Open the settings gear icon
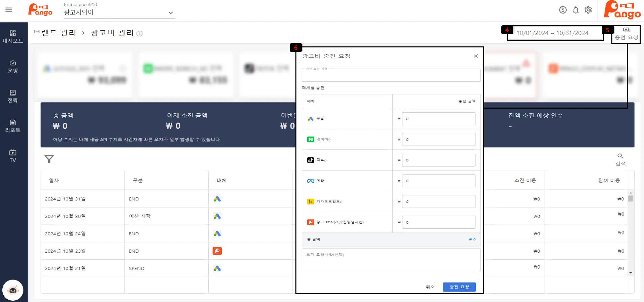 tap(588, 10)
